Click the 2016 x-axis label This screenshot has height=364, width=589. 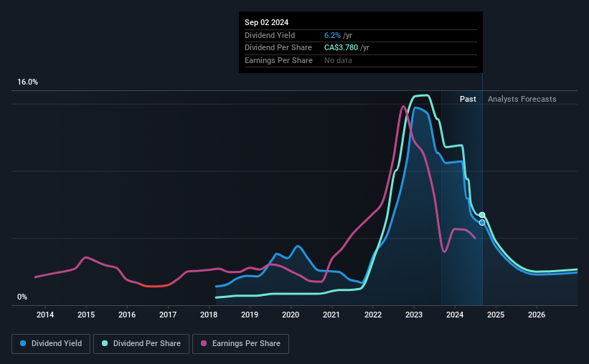coord(127,315)
